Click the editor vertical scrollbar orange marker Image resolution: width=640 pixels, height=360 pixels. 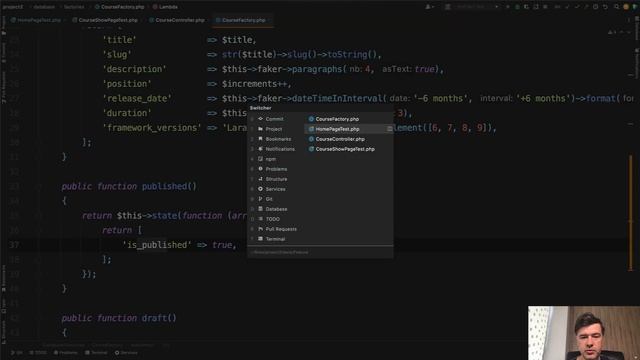pos(631,212)
